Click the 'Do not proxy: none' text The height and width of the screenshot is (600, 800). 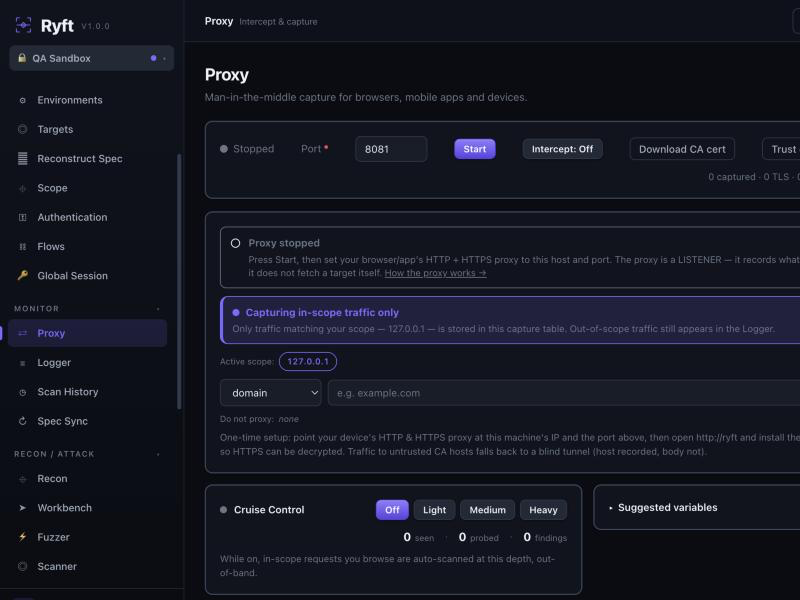259,419
